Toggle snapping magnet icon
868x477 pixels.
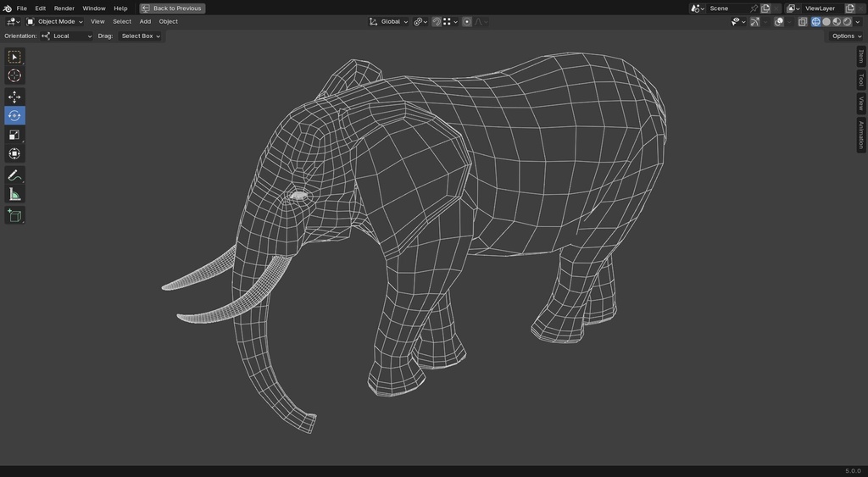[x=437, y=21]
